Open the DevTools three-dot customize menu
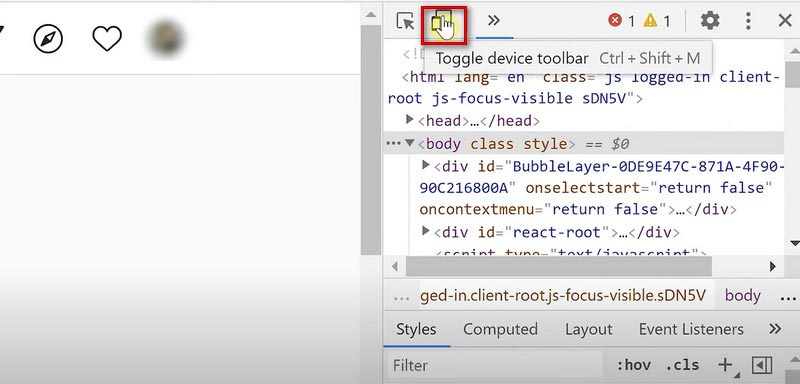This screenshot has width=800, height=384. pyautogui.click(x=748, y=21)
